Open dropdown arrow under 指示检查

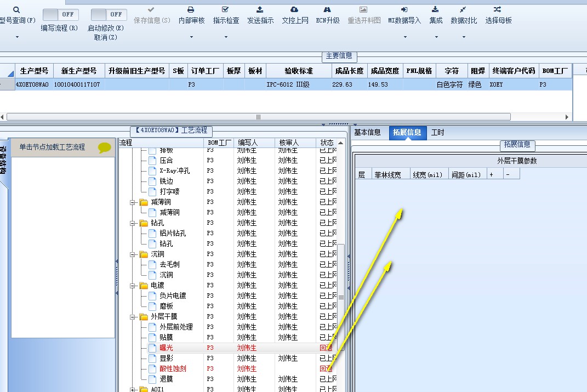(226, 37)
